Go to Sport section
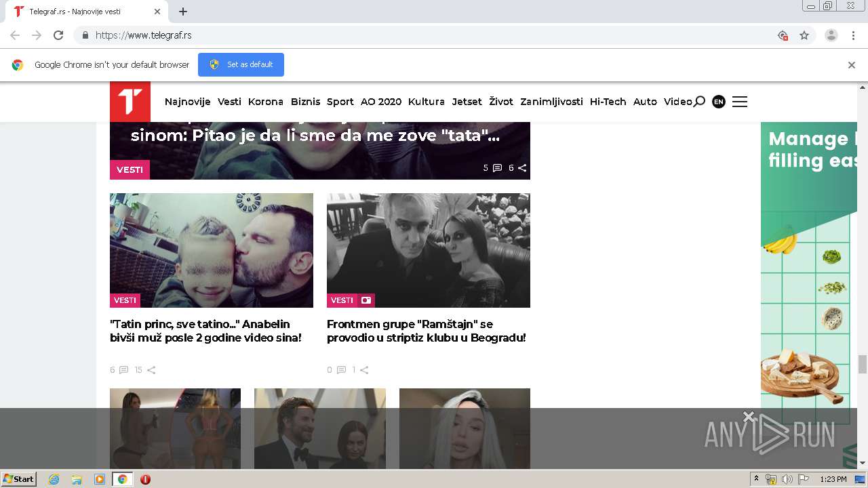The height and width of the screenshot is (488, 868). 340,102
